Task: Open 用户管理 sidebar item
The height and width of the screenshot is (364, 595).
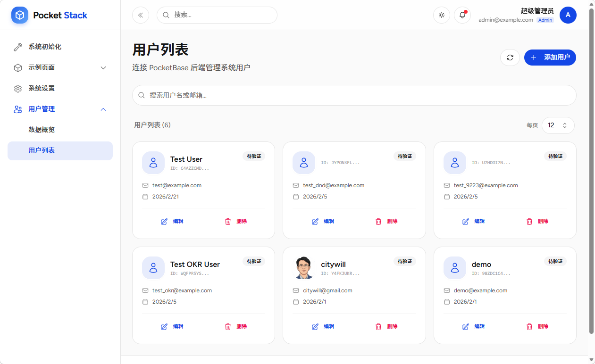Action: [x=60, y=109]
